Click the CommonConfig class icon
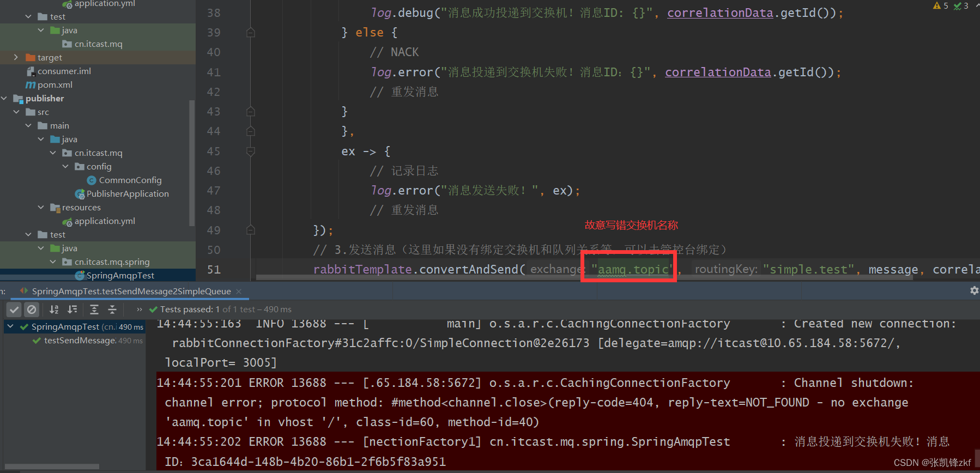Viewport: 980px width, 473px height. click(92, 180)
